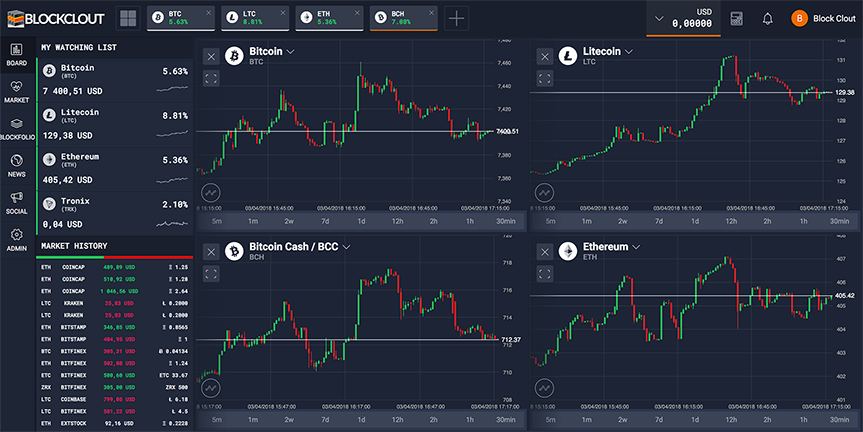The width and height of the screenshot is (863, 432).
Task: Open the calculator icon in header
Action: (736, 19)
